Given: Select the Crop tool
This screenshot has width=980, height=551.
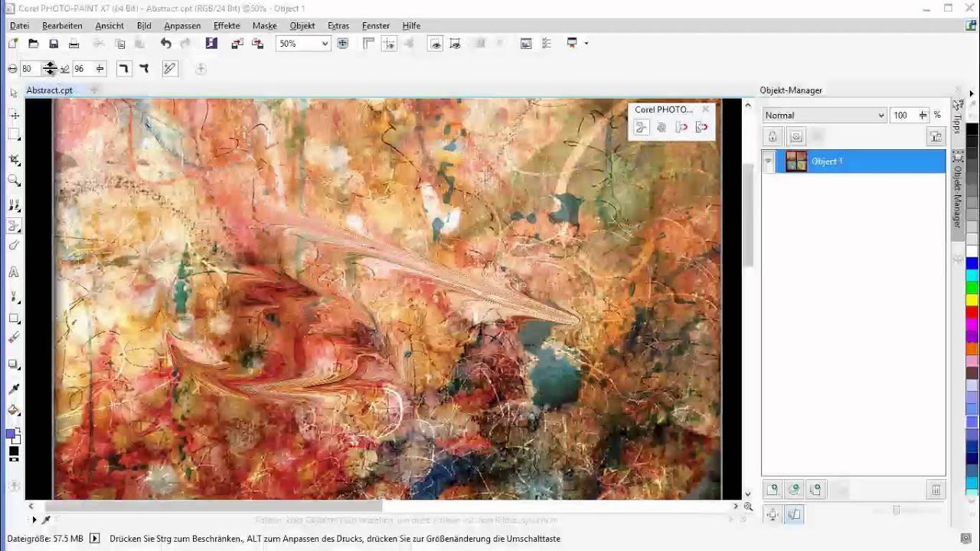Looking at the screenshot, I should tap(14, 159).
